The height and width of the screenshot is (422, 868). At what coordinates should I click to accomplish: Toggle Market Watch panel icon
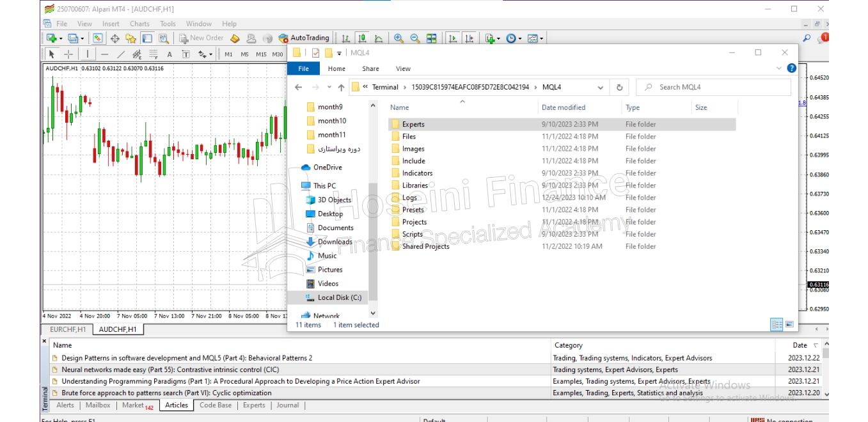point(98,38)
